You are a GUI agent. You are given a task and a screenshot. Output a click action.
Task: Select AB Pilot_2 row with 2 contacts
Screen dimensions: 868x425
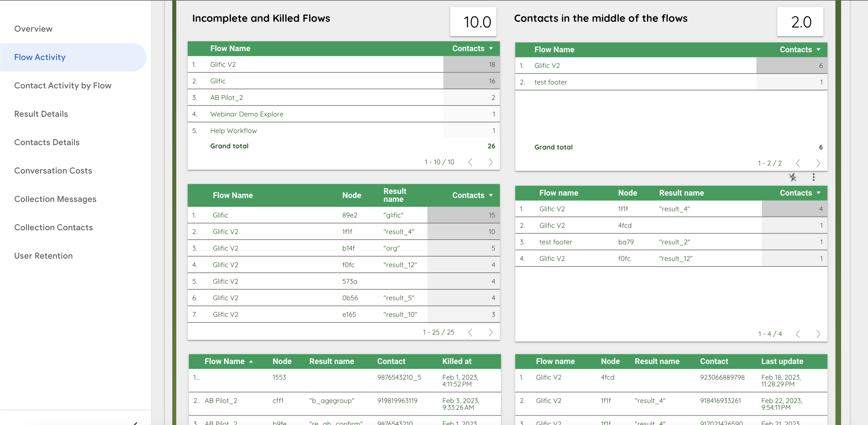click(343, 98)
